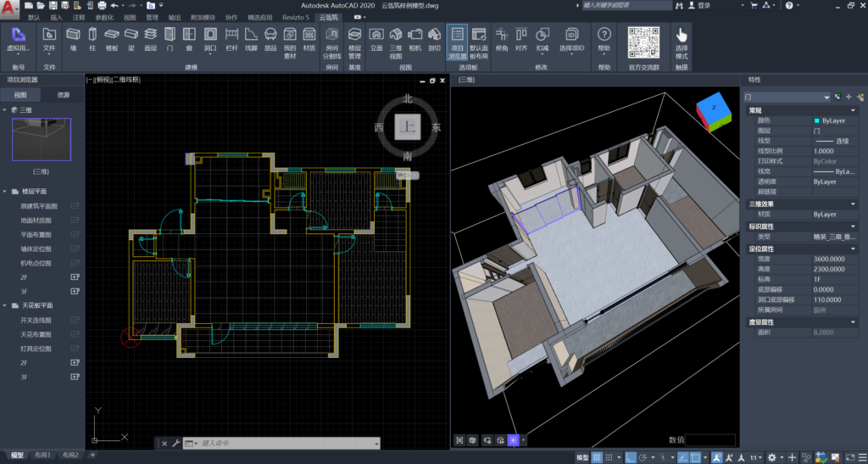Screen dimensions: 868x464
Task: Click 登录 sign-in in title bar
Action: pos(704,5)
